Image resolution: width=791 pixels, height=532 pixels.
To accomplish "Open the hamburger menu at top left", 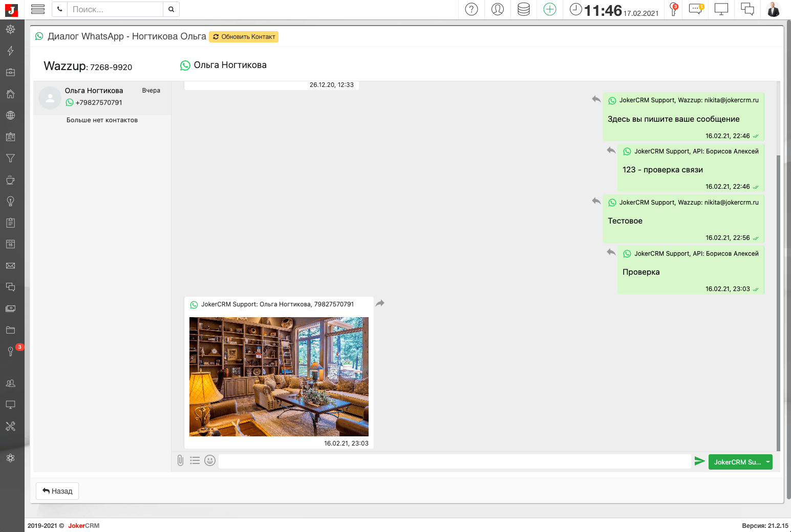I will [x=37, y=9].
